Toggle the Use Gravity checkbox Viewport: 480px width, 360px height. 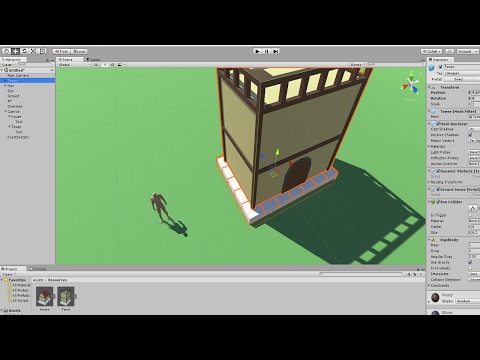(470, 262)
